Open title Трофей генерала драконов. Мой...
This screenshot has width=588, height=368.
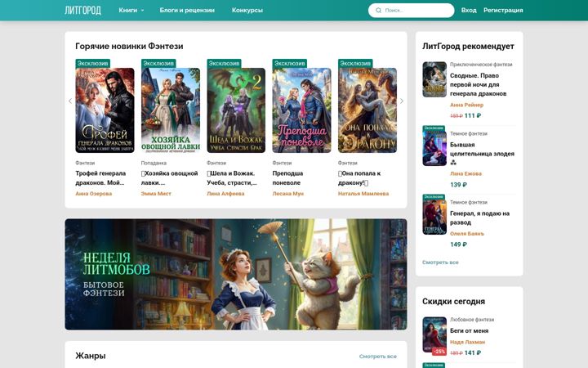(x=100, y=178)
